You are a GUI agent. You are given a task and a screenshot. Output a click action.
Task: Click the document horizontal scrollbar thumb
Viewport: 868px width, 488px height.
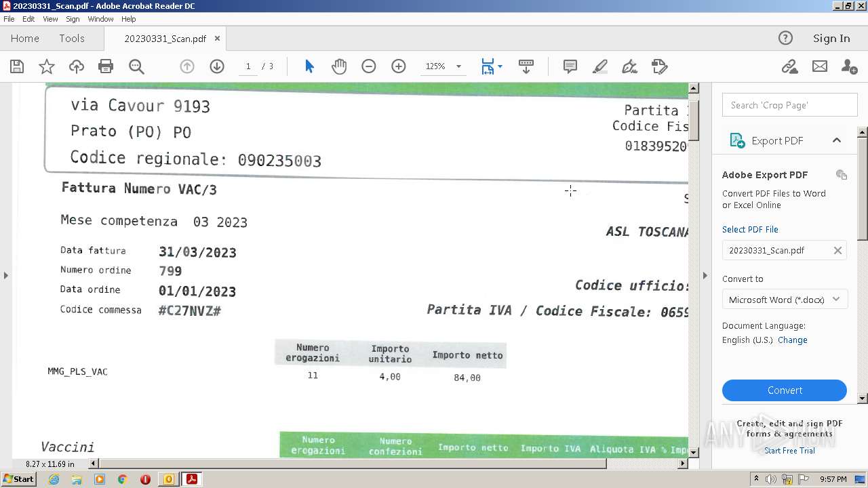pyautogui.click(x=353, y=464)
